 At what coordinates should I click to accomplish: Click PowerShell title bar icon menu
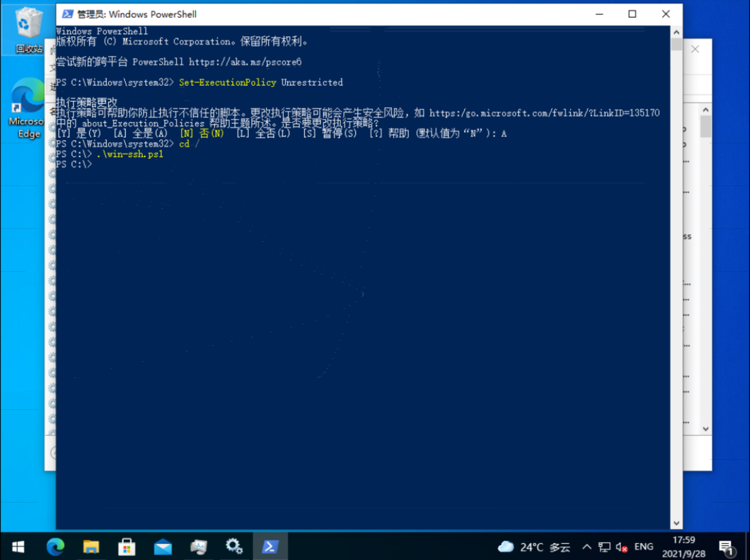[x=67, y=14]
